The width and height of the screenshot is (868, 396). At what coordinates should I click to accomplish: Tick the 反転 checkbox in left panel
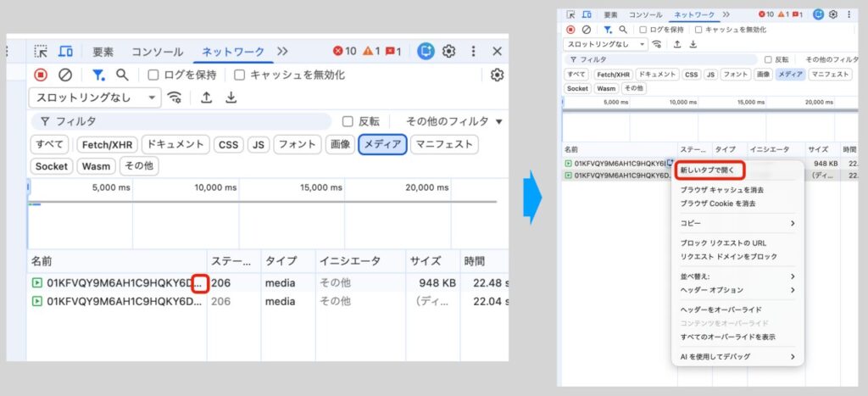point(348,121)
